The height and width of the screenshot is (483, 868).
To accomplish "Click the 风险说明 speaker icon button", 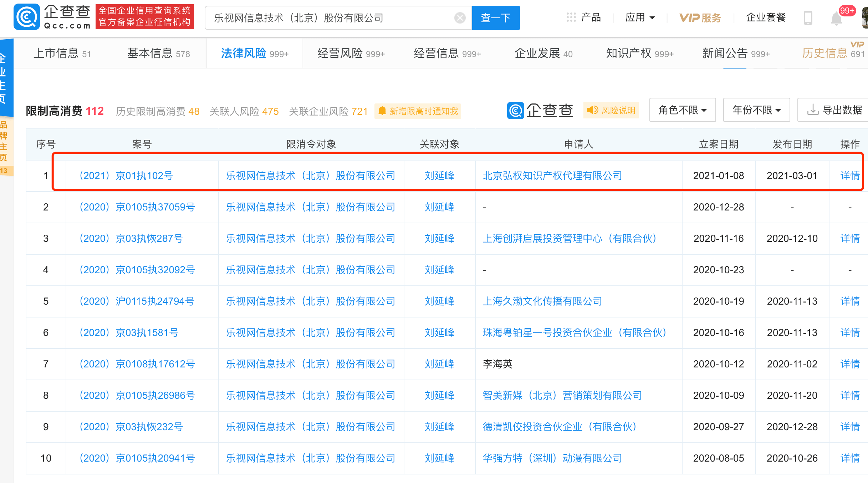I will 611,110.
